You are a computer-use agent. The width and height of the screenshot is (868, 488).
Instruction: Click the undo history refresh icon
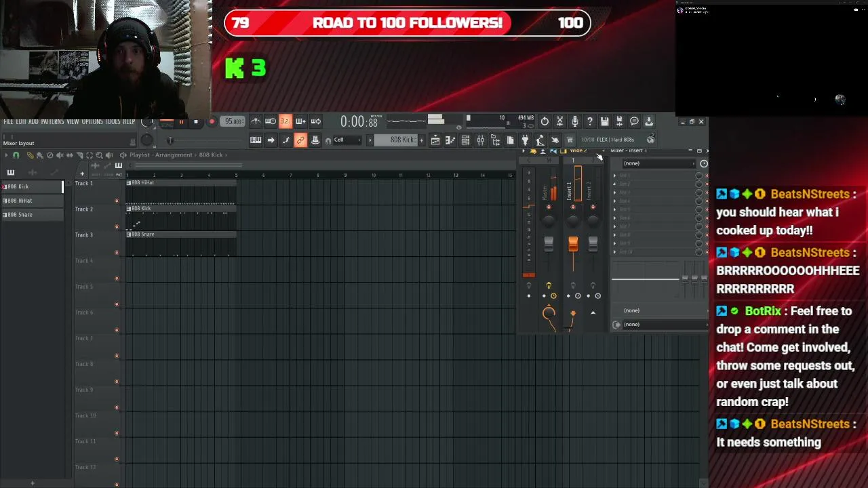pos(545,121)
